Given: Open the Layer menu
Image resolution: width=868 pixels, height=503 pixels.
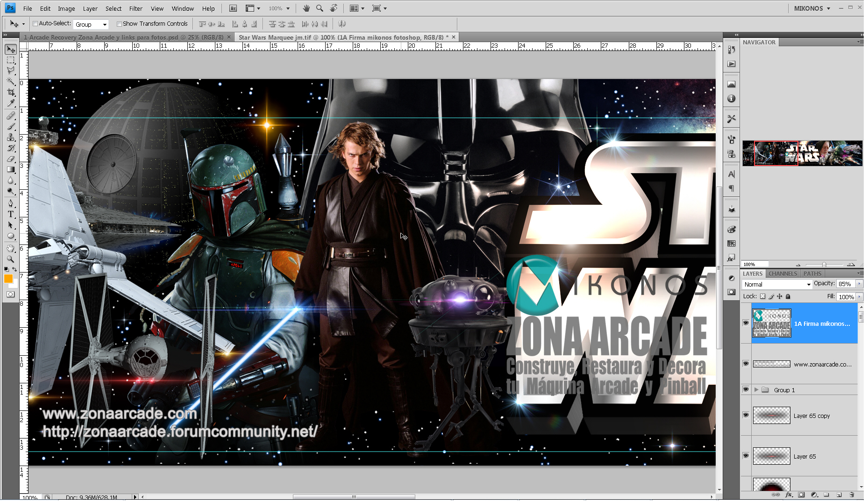Looking at the screenshot, I should (x=90, y=8).
